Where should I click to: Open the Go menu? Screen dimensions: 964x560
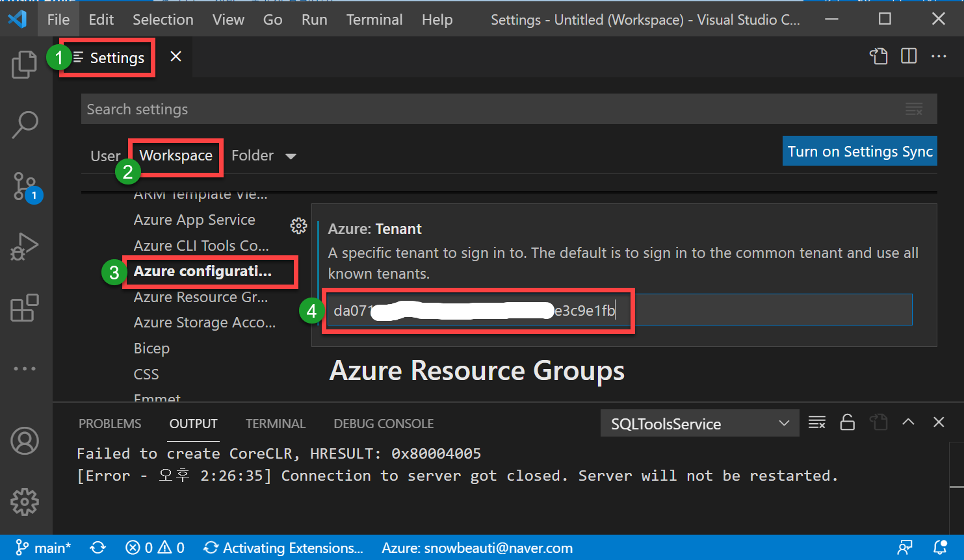tap(272, 19)
